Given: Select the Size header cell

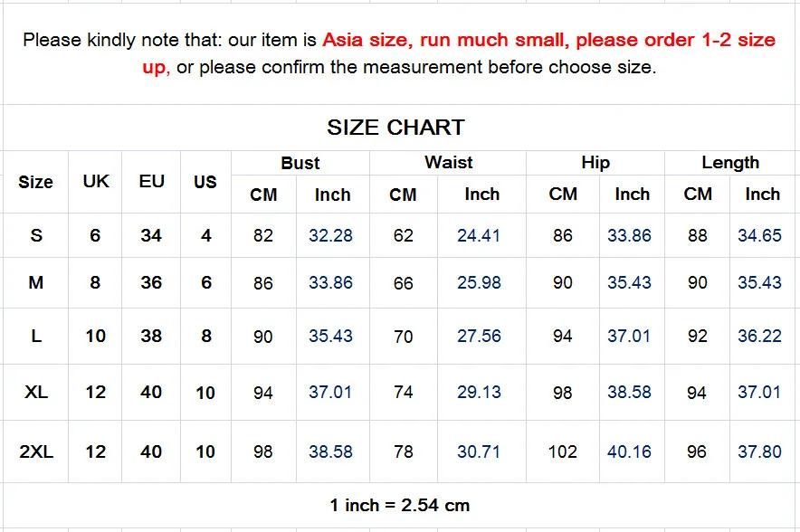Looking at the screenshot, I should pos(36,182).
